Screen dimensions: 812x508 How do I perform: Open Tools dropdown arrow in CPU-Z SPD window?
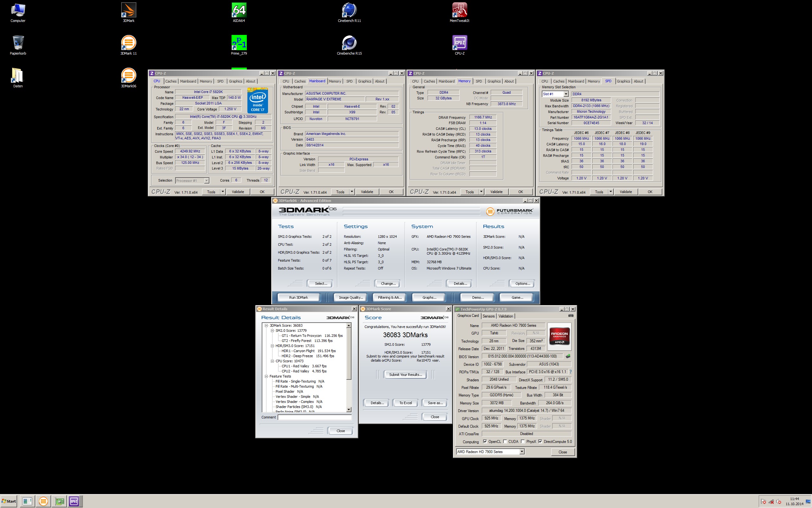611,191
